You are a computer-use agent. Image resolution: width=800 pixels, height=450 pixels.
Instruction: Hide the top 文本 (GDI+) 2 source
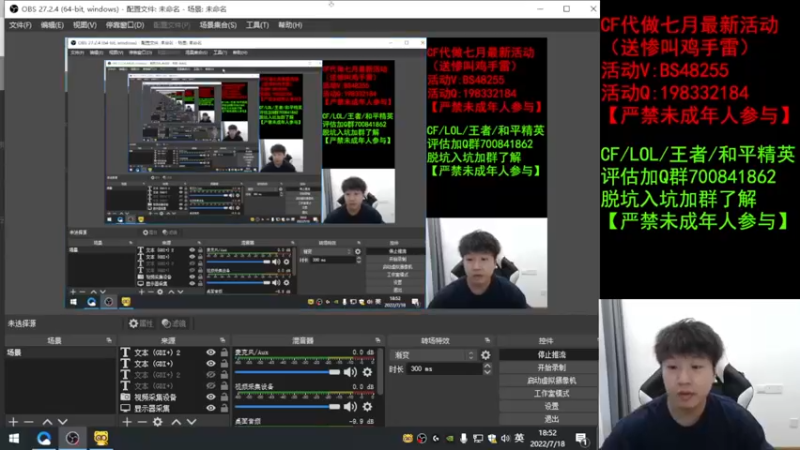pyautogui.click(x=211, y=353)
